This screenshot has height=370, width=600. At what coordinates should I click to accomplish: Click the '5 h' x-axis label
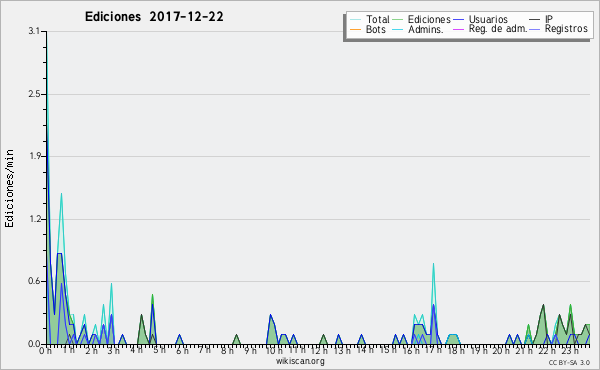(x=159, y=351)
